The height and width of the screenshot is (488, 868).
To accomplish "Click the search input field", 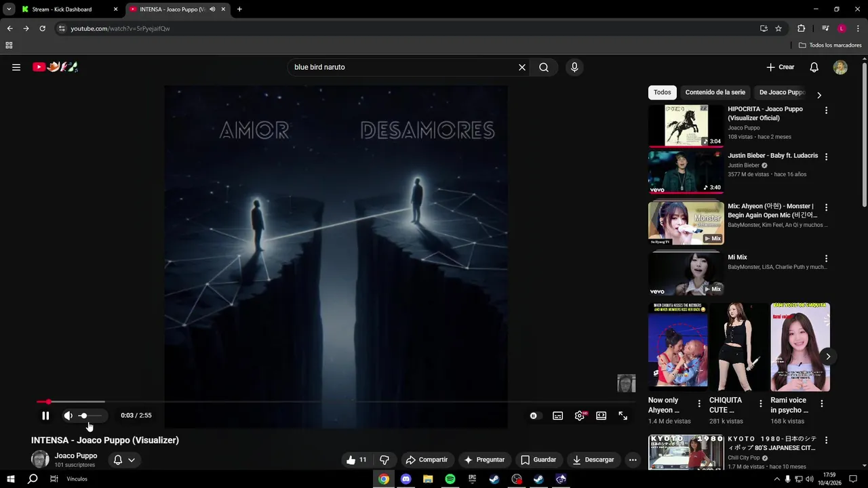I will point(403,67).
